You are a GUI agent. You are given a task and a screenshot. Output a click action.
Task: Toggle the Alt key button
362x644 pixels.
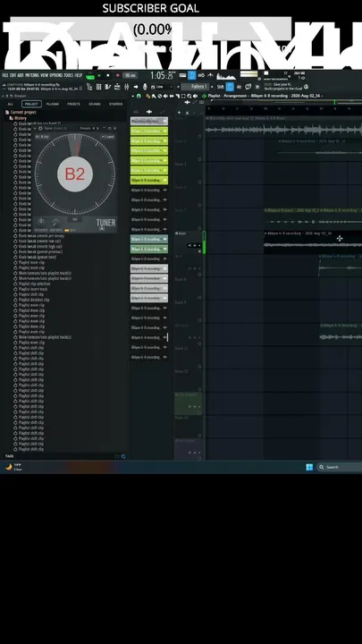pyautogui.click(x=239, y=87)
